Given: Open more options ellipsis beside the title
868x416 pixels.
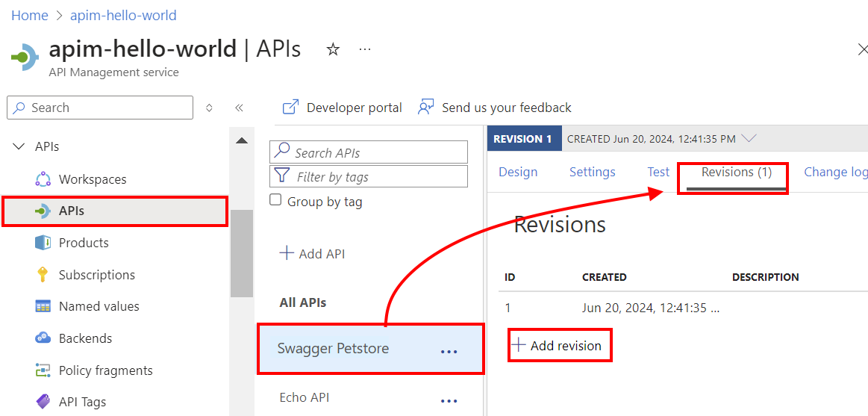Looking at the screenshot, I should tap(364, 50).
